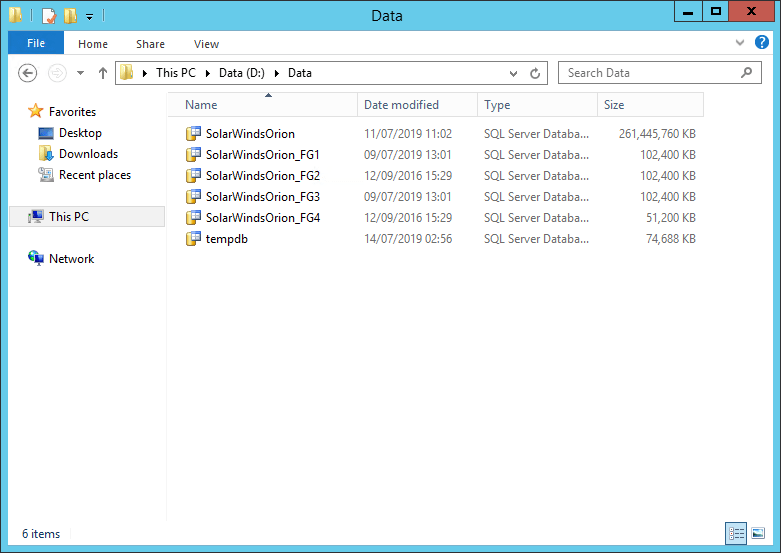Click Data (D:) in the address bar
Screen dimensions: 781x553
(x=242, y=73)
